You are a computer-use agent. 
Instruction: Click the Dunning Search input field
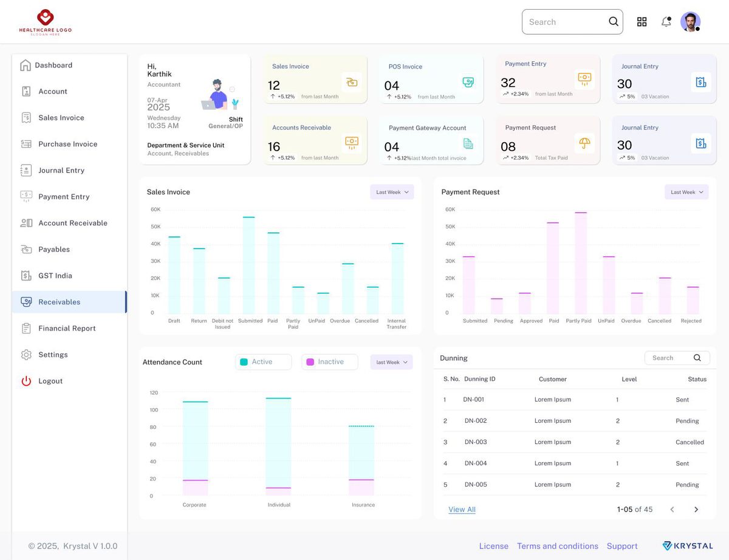point(677,358)
